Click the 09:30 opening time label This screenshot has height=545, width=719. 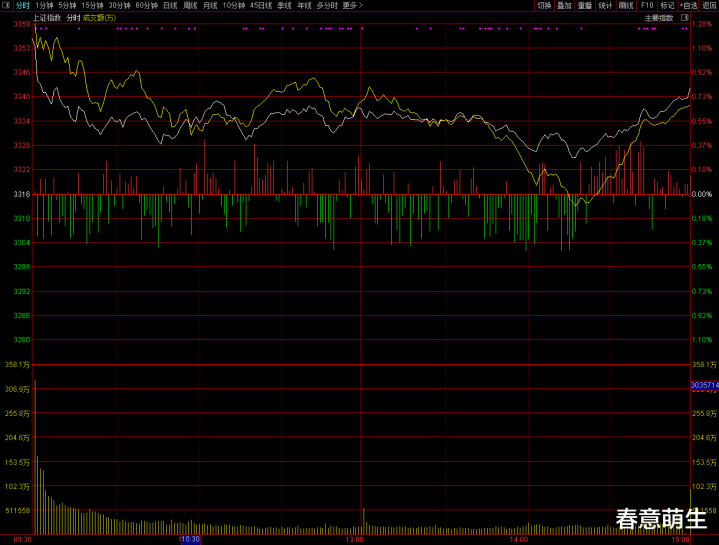pyautogui.click(x=22, y=539)
